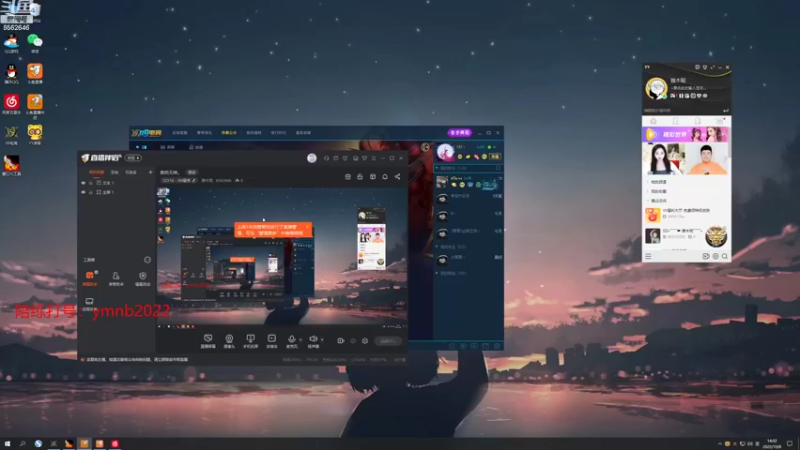The height and width of the screenshot is (450, 800).
Task: Open the female streamer thumbnail in YY
Action: [x=664, y=159]
